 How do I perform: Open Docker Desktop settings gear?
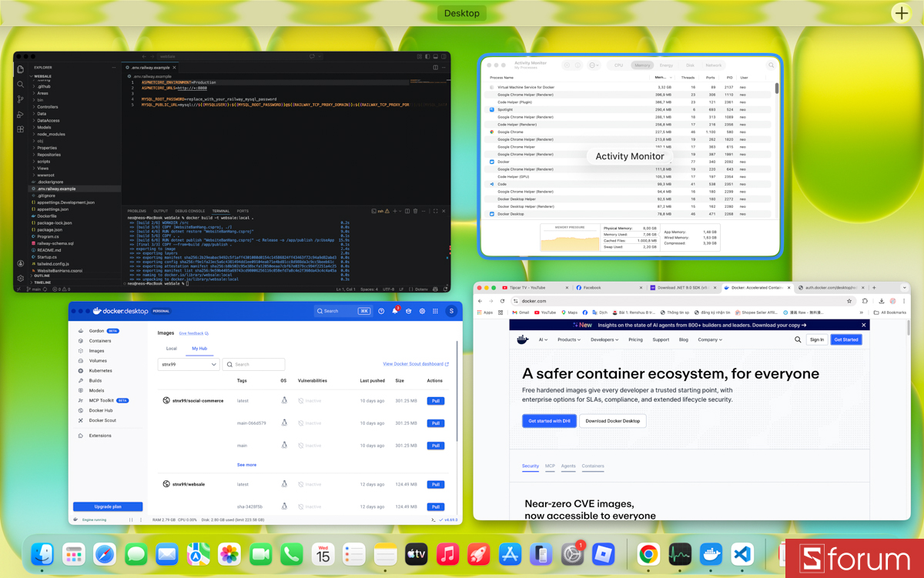(422, 311)
